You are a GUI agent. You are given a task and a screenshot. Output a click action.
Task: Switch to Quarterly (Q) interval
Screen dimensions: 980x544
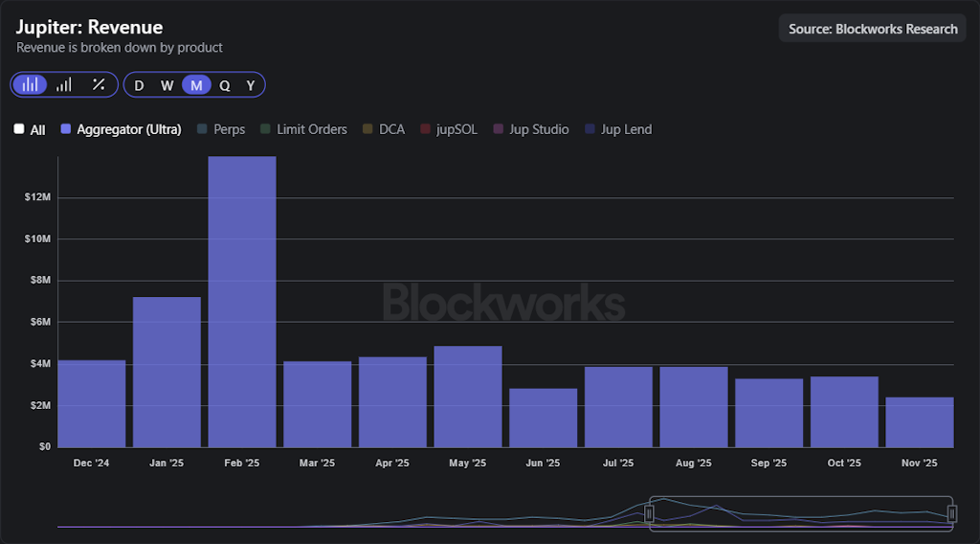pyautogui.click(x=224, y=85)
